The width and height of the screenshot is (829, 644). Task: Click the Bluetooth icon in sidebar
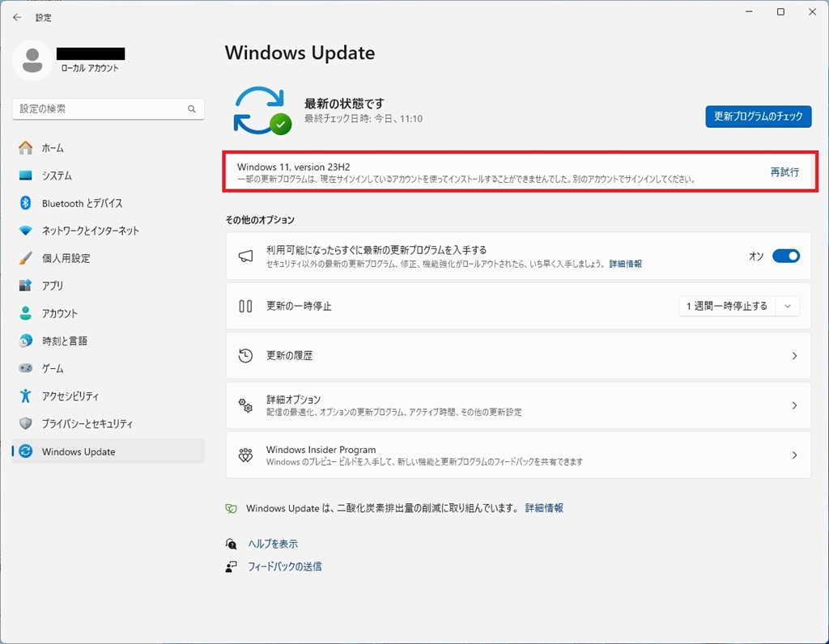25,203
